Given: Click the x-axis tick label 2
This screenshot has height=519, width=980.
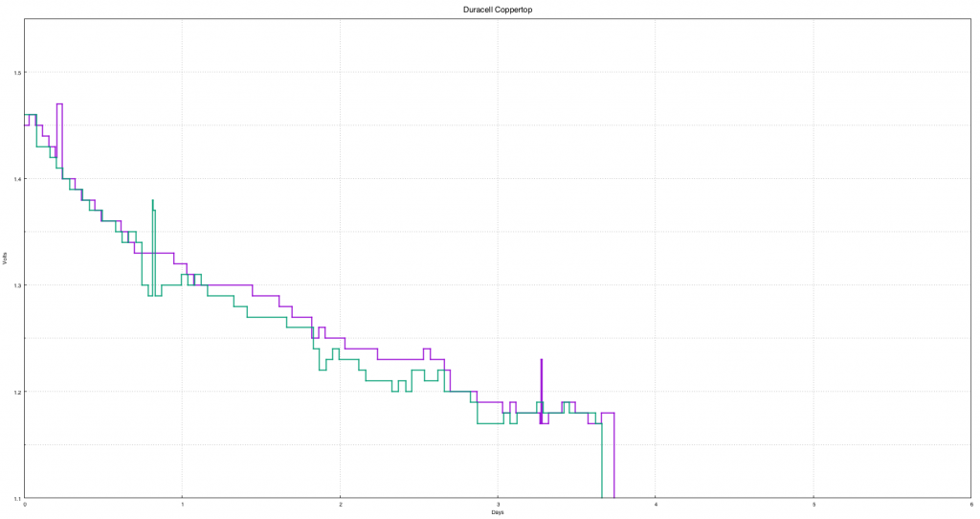Looking at the screenshot, I should pos(340,504).
